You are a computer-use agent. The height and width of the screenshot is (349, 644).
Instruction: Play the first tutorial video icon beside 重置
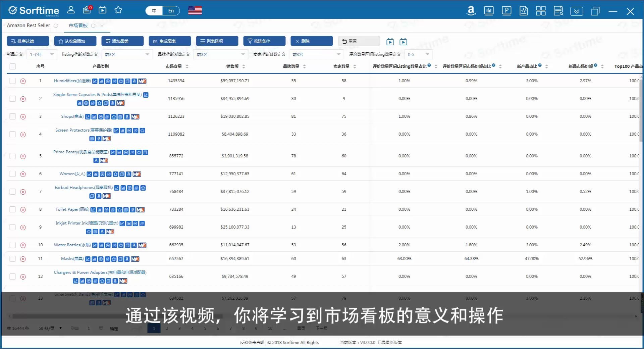click(390, 42)
